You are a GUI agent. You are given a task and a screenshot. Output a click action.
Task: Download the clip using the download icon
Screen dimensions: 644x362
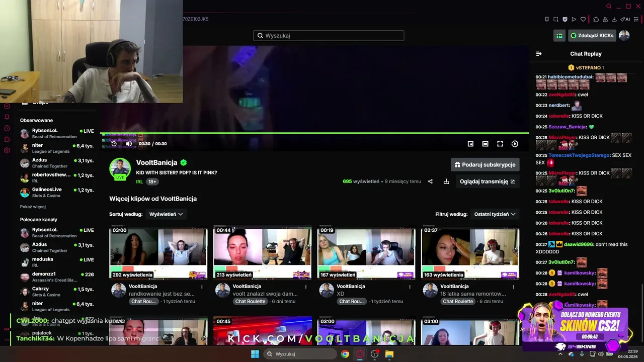[446, 182]
